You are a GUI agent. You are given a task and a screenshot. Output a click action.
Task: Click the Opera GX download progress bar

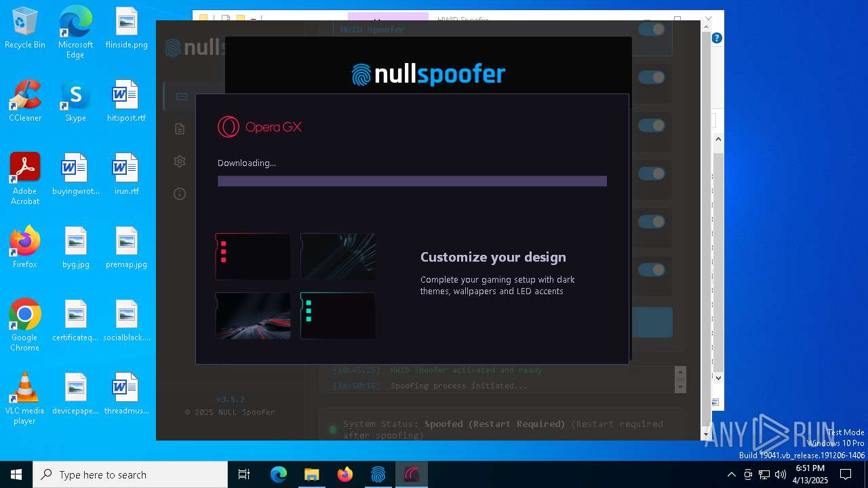click(x=412, y=181)
